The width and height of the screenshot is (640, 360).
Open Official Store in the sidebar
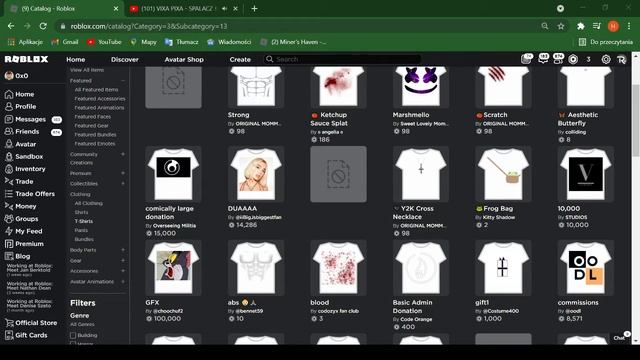coord(31,323)
